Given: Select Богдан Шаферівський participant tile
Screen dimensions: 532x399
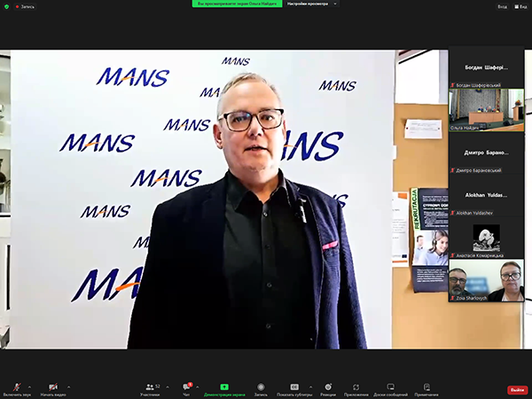Looking at the screenshot, I should [486, 67].
